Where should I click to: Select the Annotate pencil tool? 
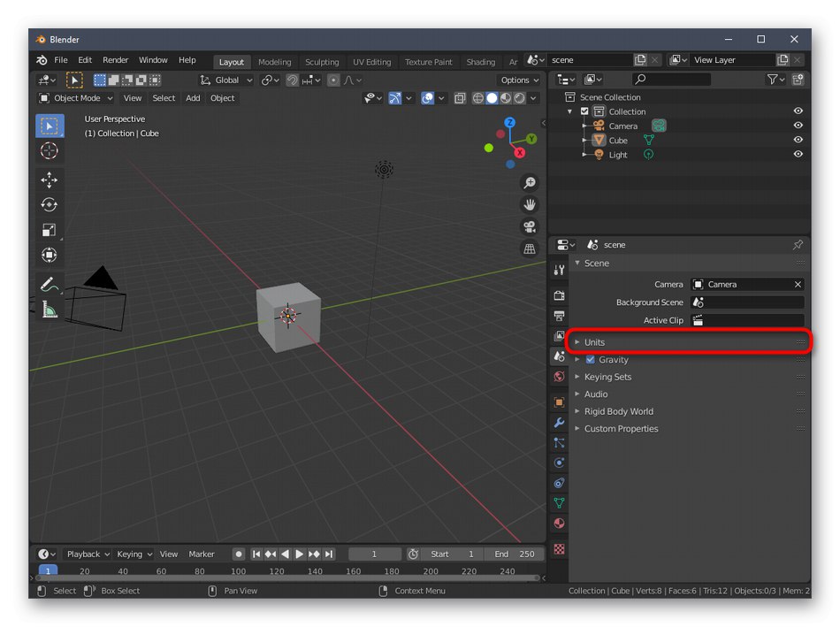(x=48, y=285)
